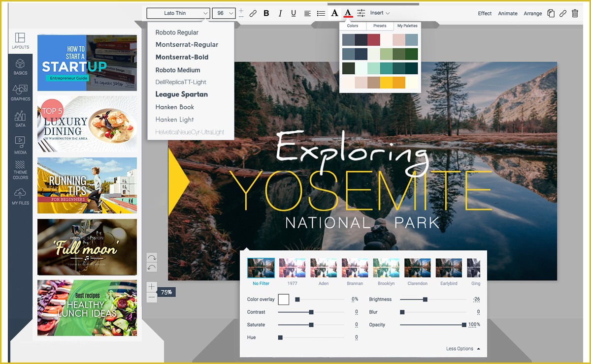The width and height of the screenshot is (591, 364).
Task: Toggle bold text formatting
Action: coord(266,13)
